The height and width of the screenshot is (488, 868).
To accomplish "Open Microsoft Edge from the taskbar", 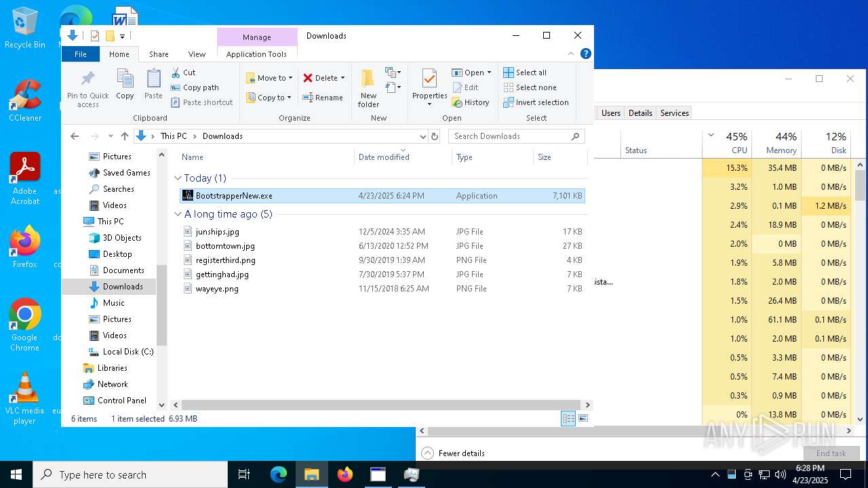I will pyautogui.click(x=279, y=474).
